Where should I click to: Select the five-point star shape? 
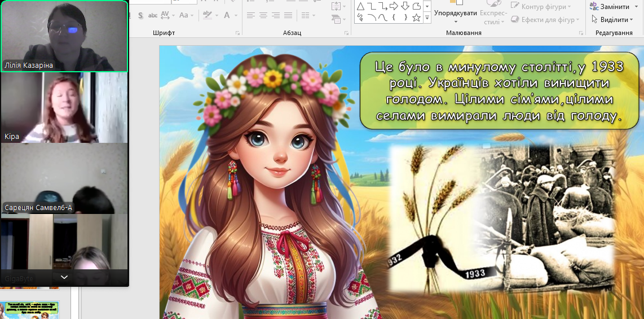[x=416, y=18]
